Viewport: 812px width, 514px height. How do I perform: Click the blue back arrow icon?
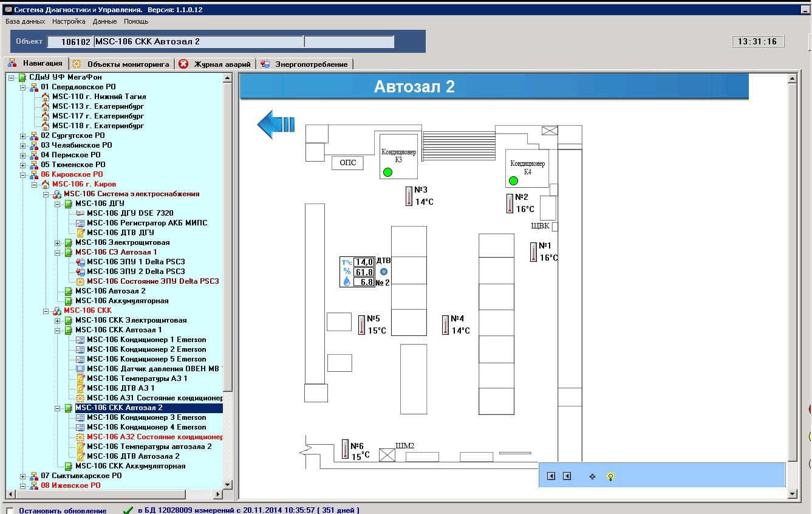point(276,124)
